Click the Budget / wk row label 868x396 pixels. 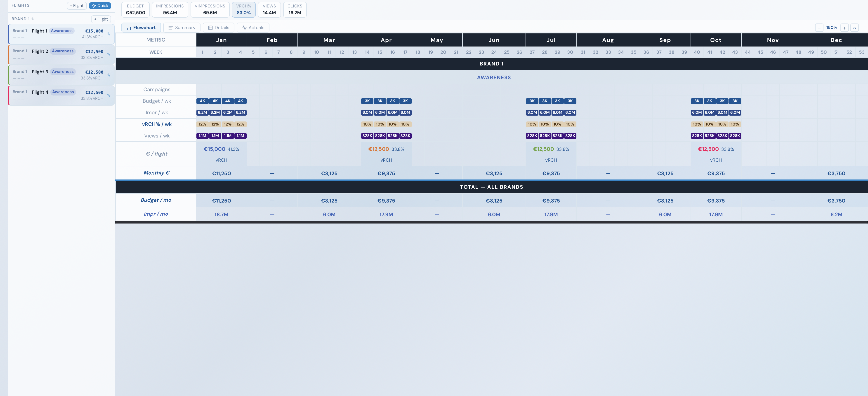pyautogui.click(x=157, y=101)
